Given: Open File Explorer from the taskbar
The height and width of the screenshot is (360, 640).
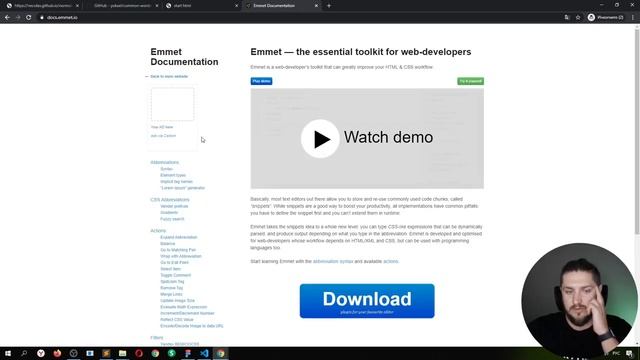Looking at the screenshot, I should [122, 353].
